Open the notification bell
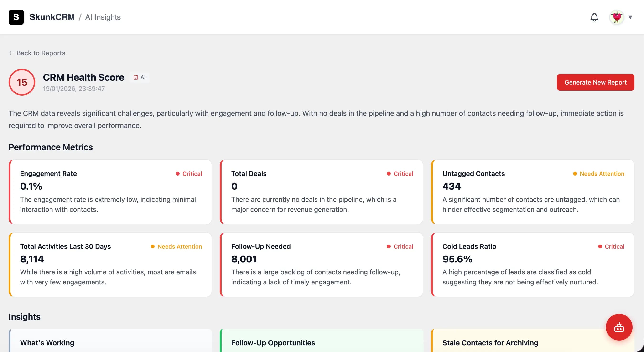This screenshot has width=644, height=352. (x=594, y=17)
